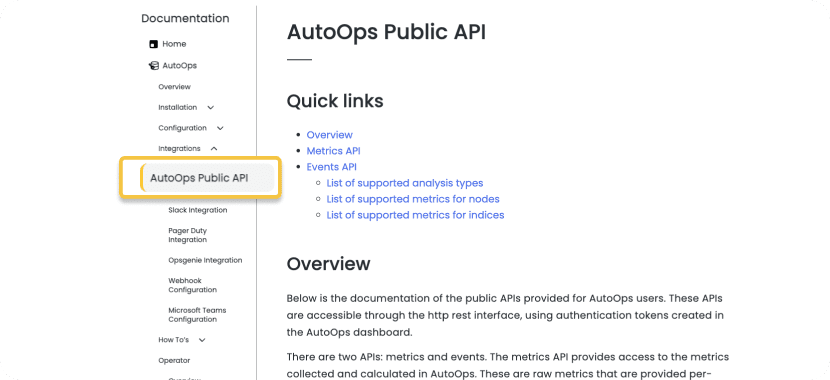
Task: Select Operator in the sidebar
Action: tap(174, 360)
